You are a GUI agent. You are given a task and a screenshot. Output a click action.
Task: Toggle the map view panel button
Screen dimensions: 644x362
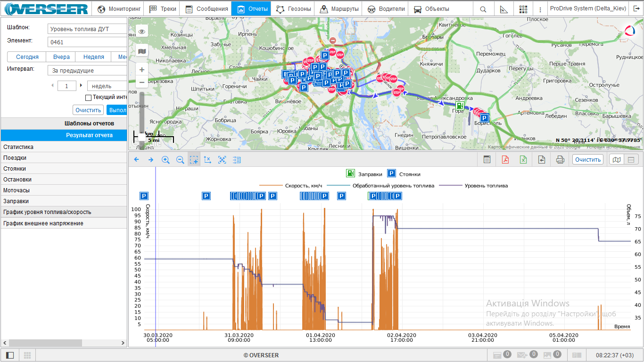coord(616,160)
